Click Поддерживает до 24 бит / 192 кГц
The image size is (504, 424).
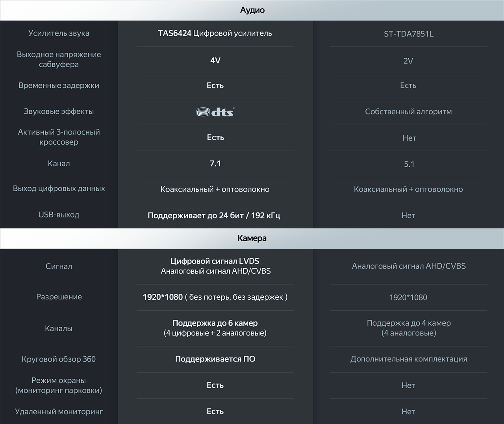pos(214,216)
